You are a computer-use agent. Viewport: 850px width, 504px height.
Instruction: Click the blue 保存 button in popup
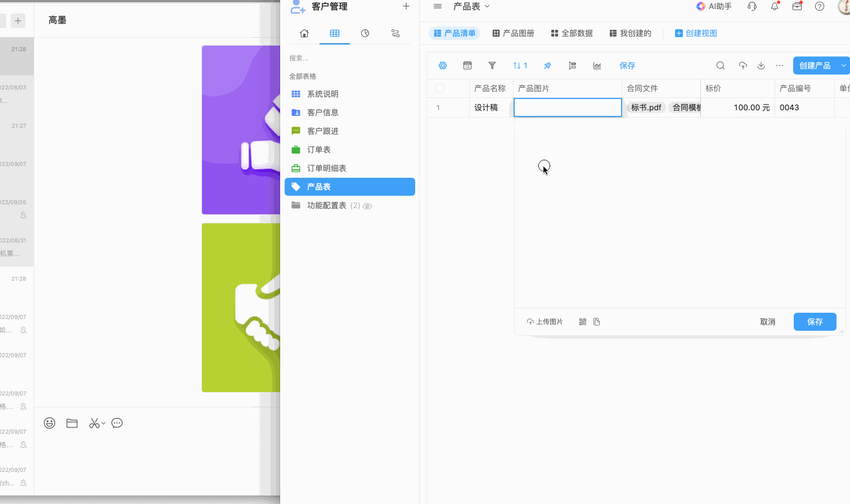pyautogui.click(x=815, y=322)
